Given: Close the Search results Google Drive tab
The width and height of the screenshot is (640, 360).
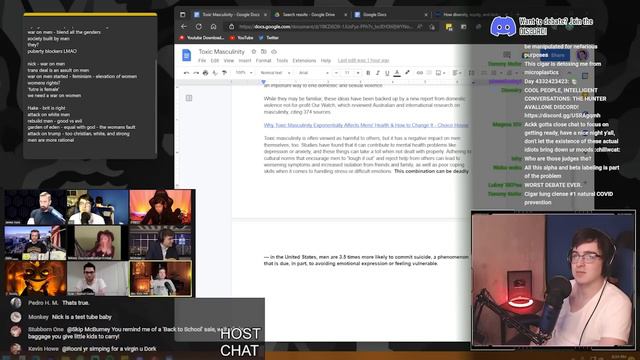Looking at the screenshot, I should [345, 15].
